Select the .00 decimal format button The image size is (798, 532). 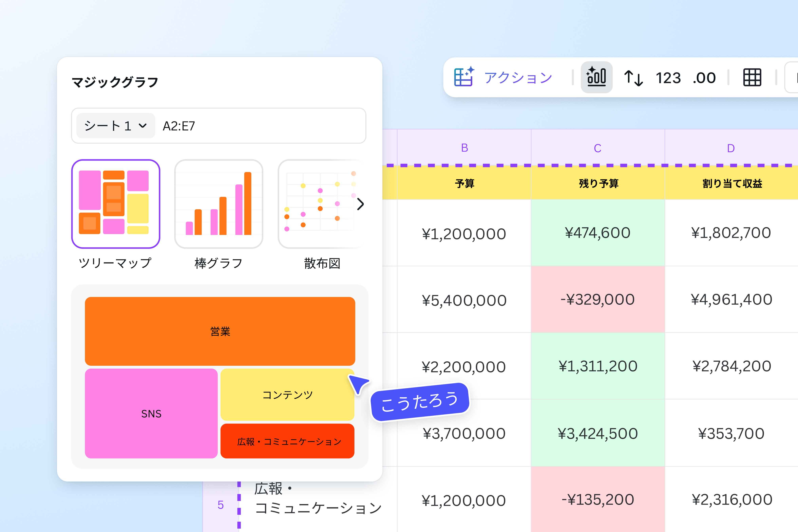[x=704, y=78]
